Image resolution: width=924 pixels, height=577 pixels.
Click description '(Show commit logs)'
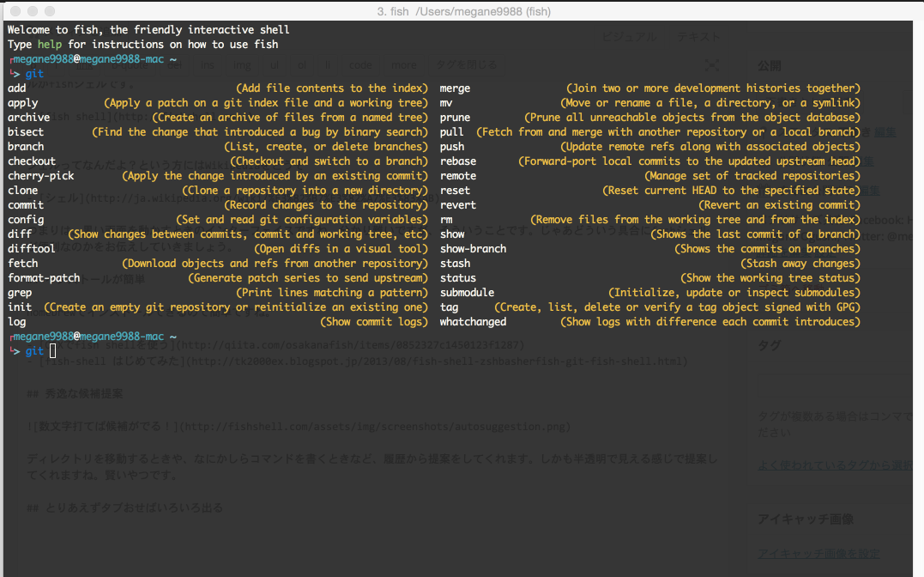(x=374, y=322)
